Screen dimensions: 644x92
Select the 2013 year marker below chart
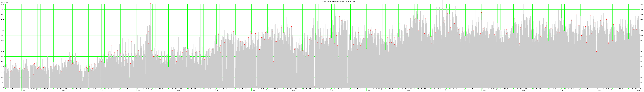click(140, 91)
